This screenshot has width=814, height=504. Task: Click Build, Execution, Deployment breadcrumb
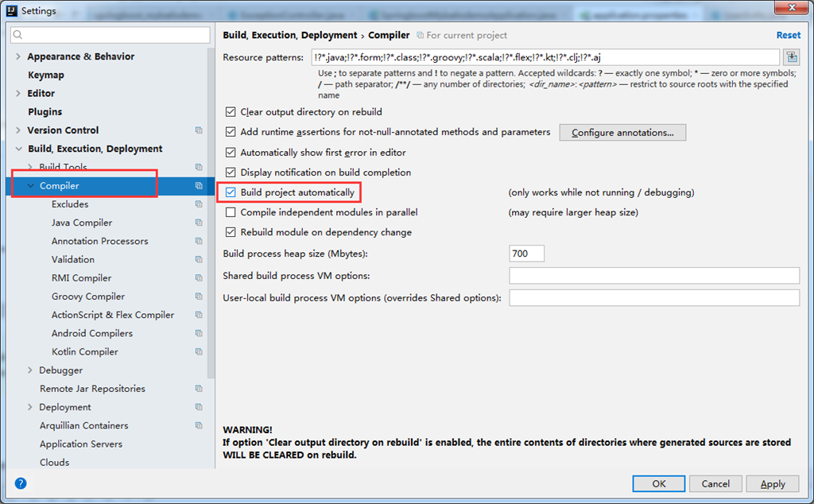[289, 35]
